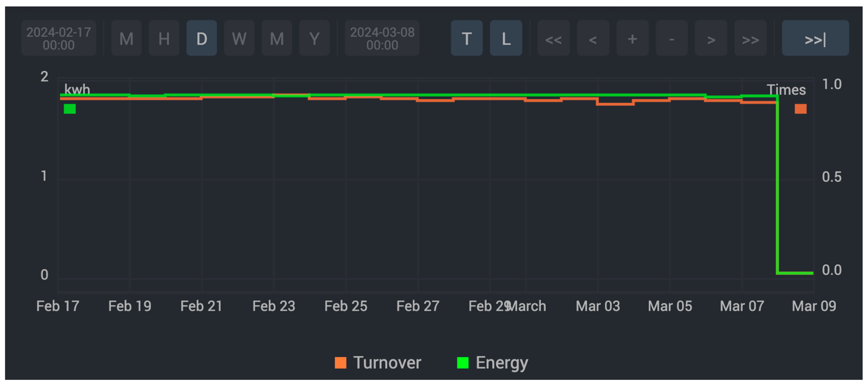The height and width of the screenshot is (386, 868).
Task: Open the 2024-03-08 end date field
Action: tap(382, 38)
